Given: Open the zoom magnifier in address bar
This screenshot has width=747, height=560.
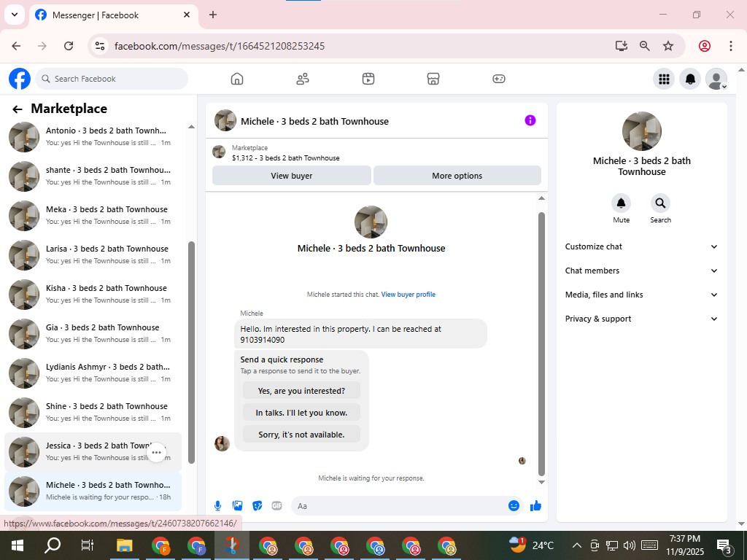Looking at the screenshot, I should [645, 46].
